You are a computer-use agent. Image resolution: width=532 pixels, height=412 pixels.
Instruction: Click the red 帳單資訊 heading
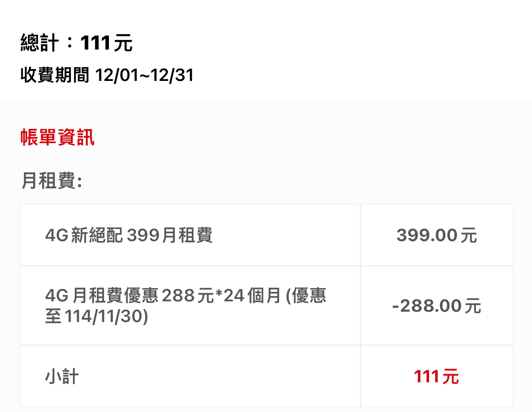tap(57, 137)
